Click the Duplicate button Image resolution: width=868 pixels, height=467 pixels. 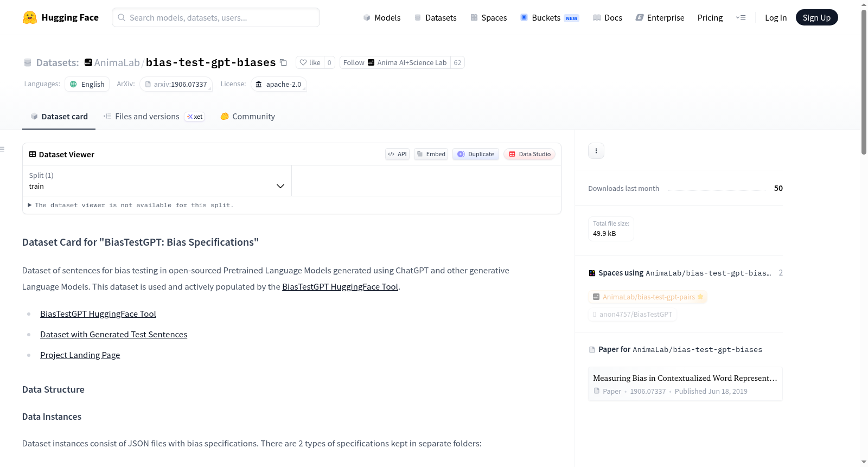point(476,154)
